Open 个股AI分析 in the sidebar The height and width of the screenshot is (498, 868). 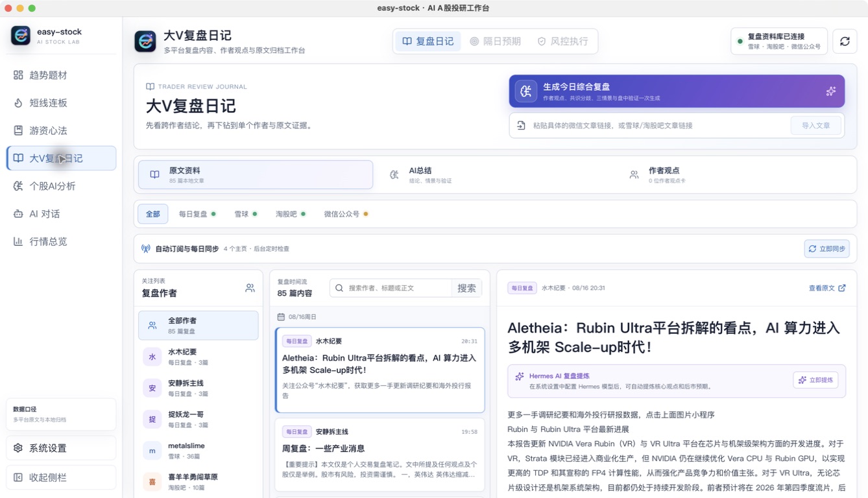pos(61,186)
